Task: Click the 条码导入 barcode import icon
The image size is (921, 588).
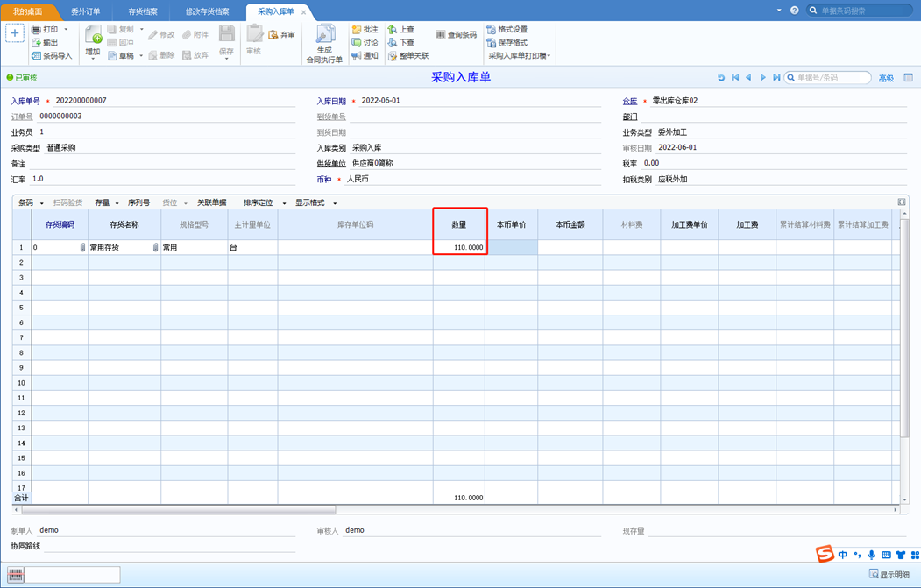Action: tap(36, 56)
